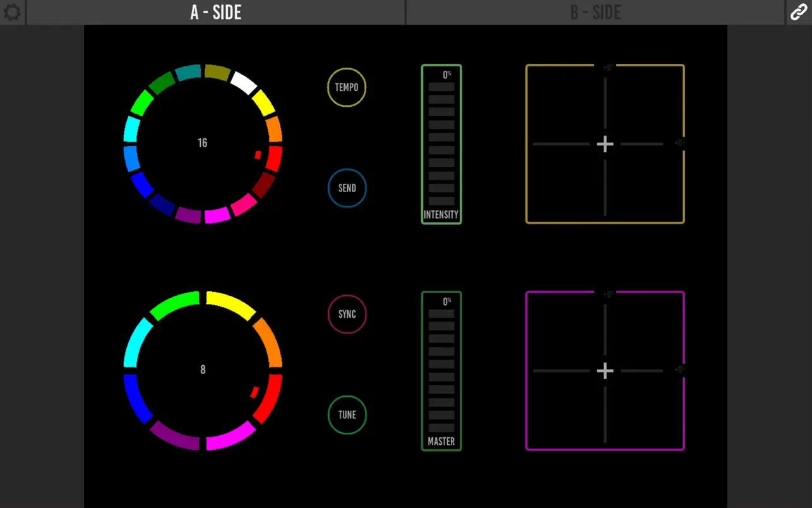Click the bottom bar of MASTER meter
The width and height of the screenshot is (812, 508).
[x=441, y=428]
